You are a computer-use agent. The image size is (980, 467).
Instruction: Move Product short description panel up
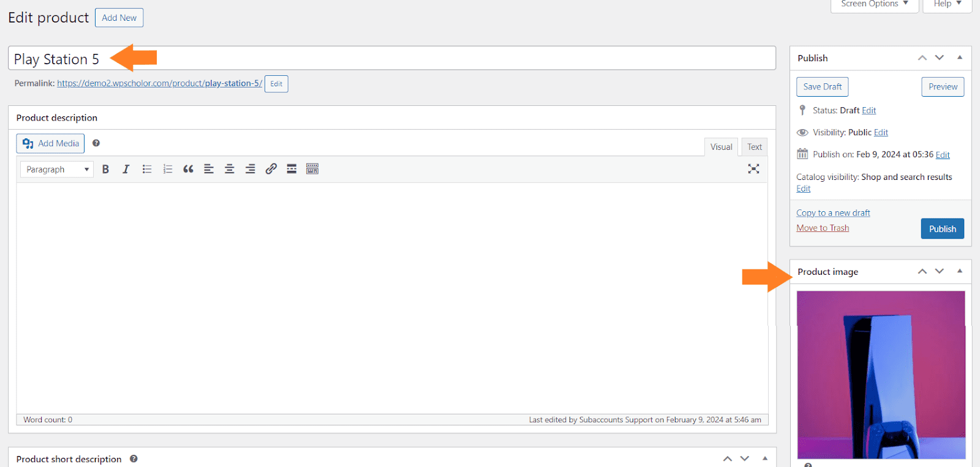[x=728, y=458]
